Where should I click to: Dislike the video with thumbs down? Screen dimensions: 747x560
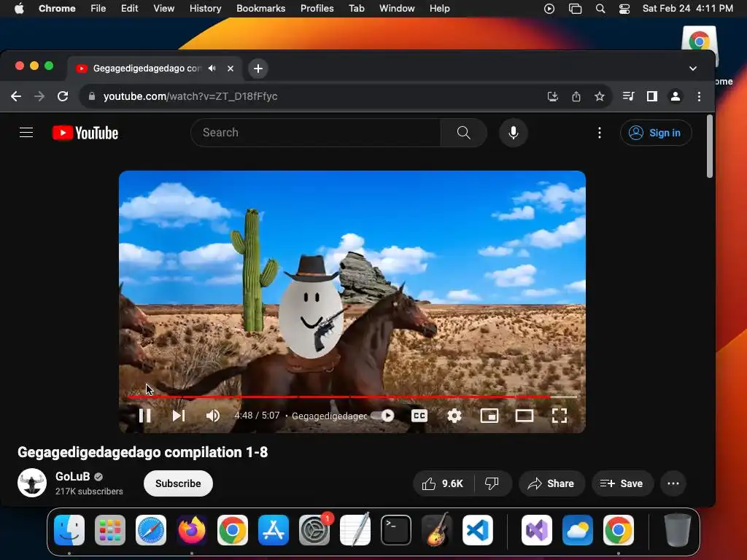point(492,483)
